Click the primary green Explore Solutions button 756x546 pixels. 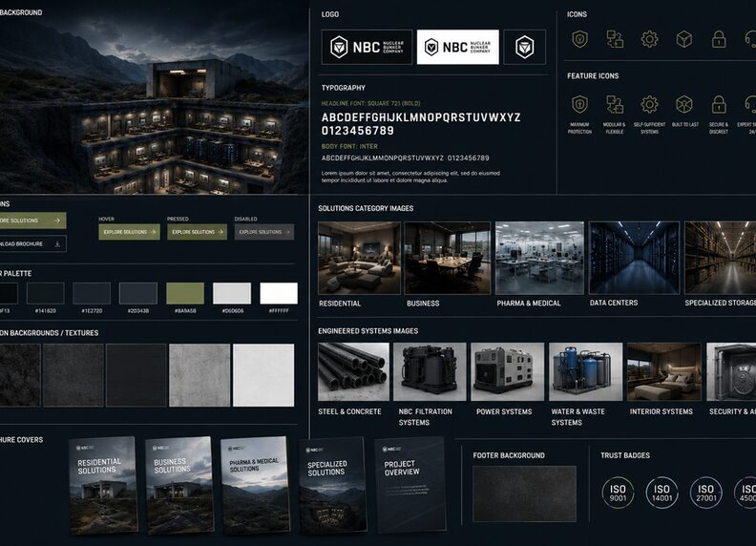32,220
